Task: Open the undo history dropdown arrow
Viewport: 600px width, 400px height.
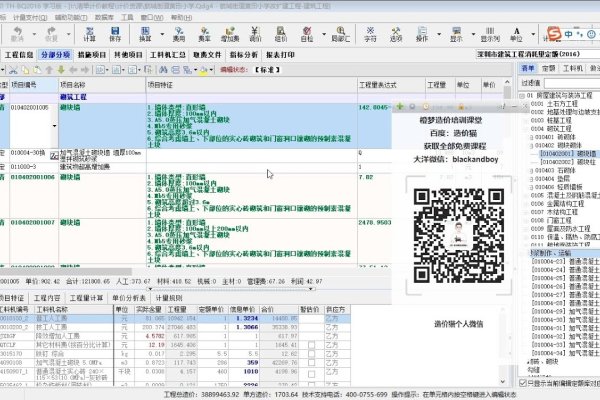Action: coord(34,34)
